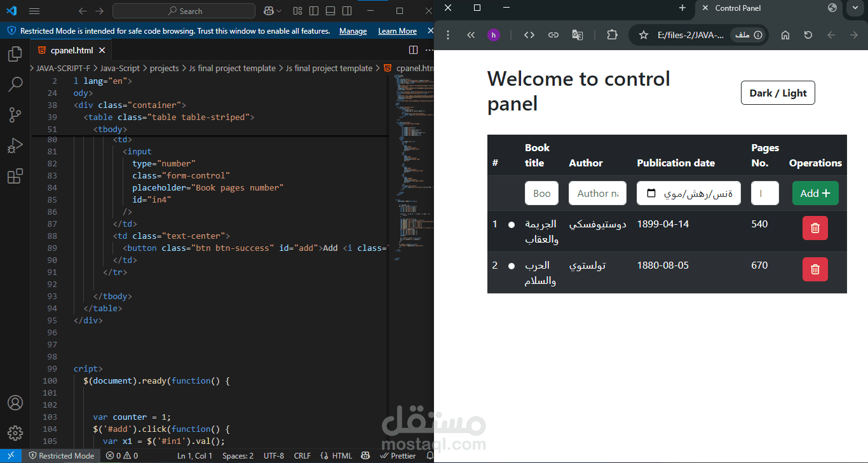Toggle the Primary Side Bar in VS Code
868x463 pixels.
(314, 11)
